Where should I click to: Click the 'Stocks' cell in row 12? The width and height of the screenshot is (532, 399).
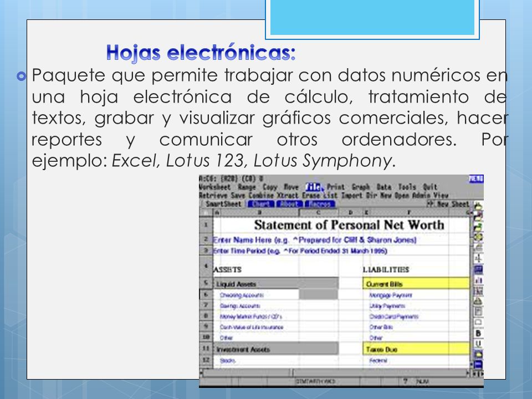[x=227, y=360]
